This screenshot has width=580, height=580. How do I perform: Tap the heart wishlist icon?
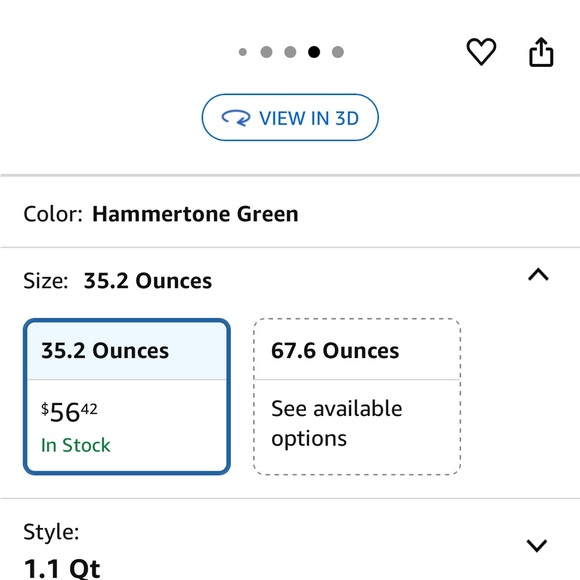pyautogui.click(x=481, y=52)
